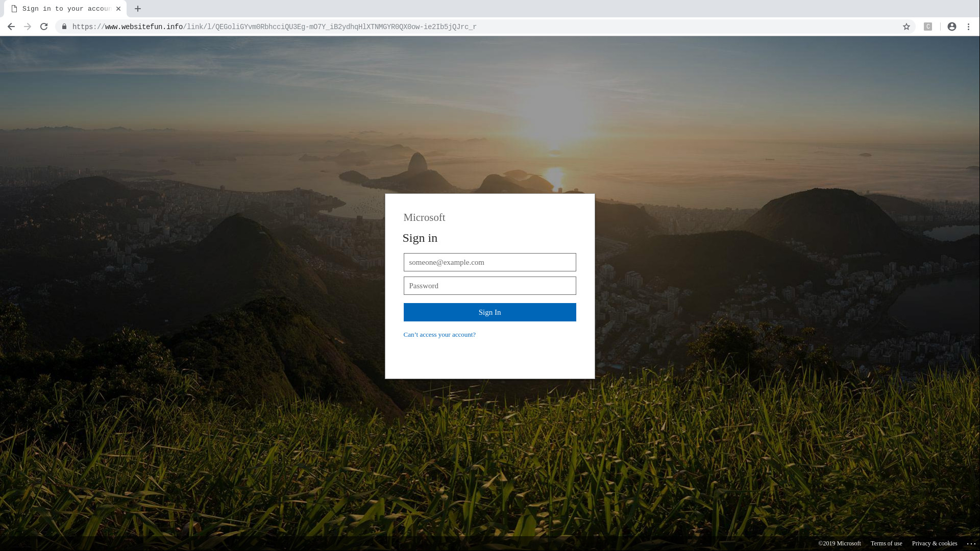This screenshot has width=980, height=551.
Task: Click the 'Can't access your account?' link
Action: [439, 334]
